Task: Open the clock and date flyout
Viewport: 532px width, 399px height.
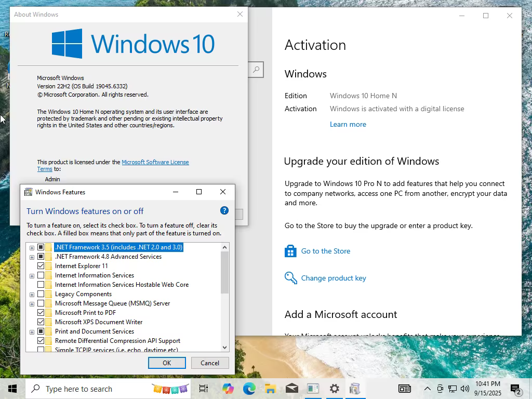Action: [x=487, y=389]
